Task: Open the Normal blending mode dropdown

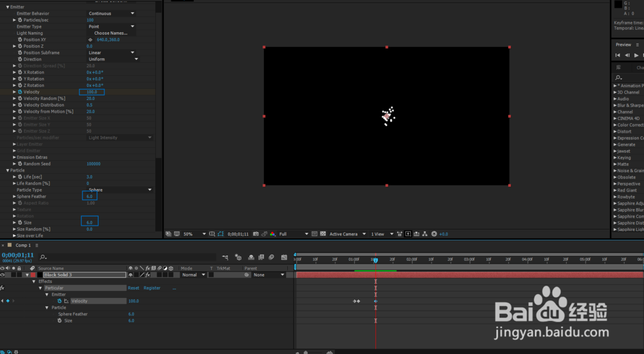Action: pyautogui.click(x=193, y=275)
